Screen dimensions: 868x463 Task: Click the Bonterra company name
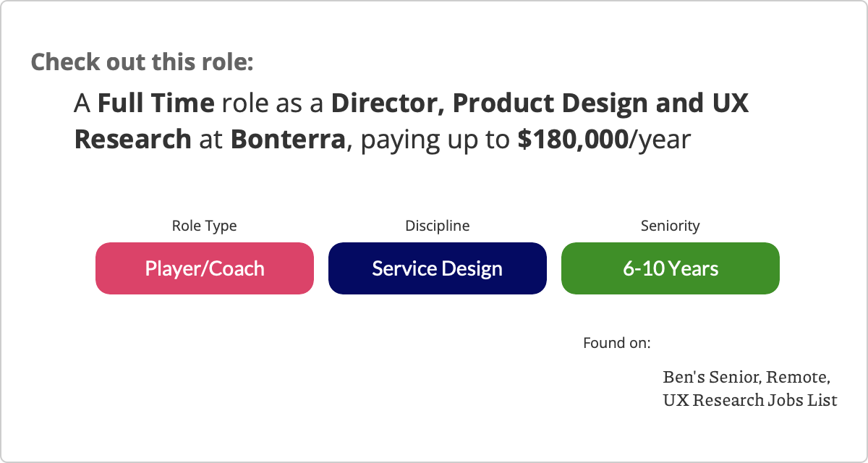coord(287,139)
